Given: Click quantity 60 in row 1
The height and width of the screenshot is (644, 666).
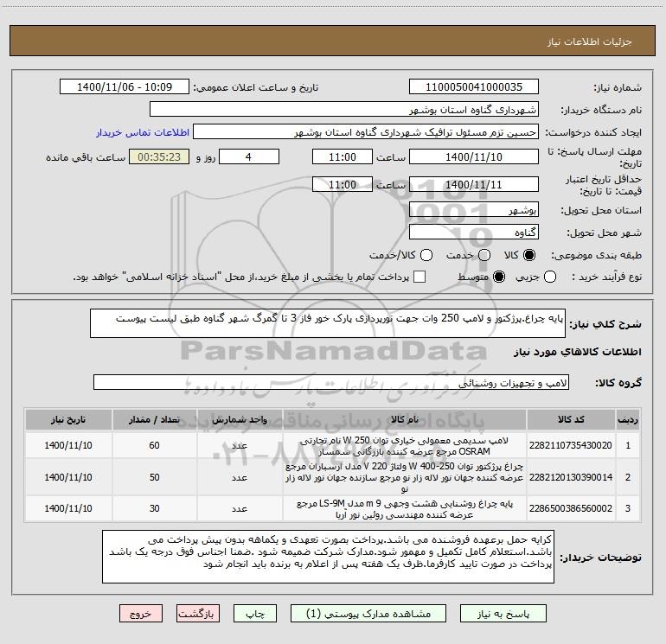Looking at the screenshot, I should coord(154,445).
